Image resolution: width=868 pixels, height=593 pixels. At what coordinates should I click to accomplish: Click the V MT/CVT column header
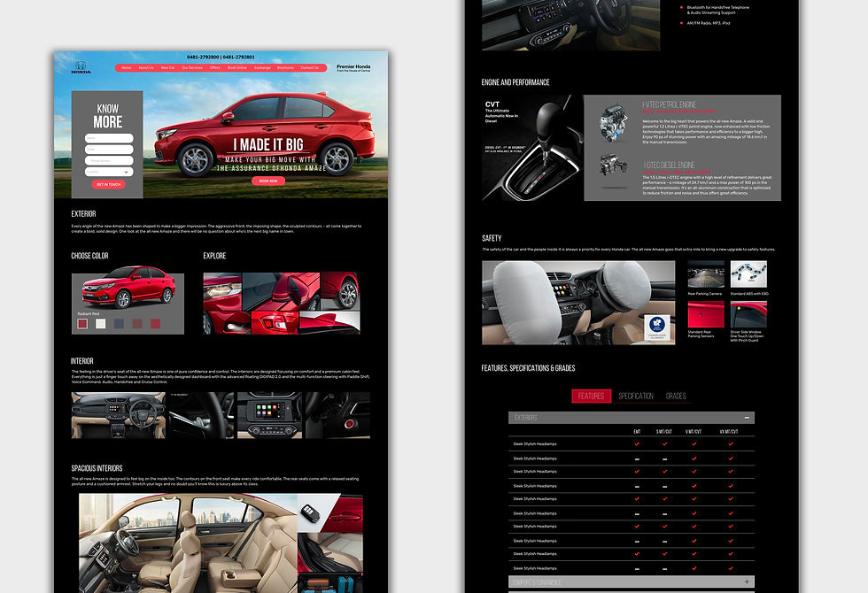tap(693, 432)
